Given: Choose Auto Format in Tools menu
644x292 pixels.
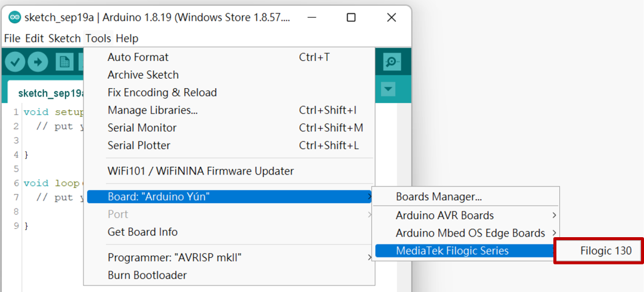Looking at the screenshot, I should click(138, 57).
